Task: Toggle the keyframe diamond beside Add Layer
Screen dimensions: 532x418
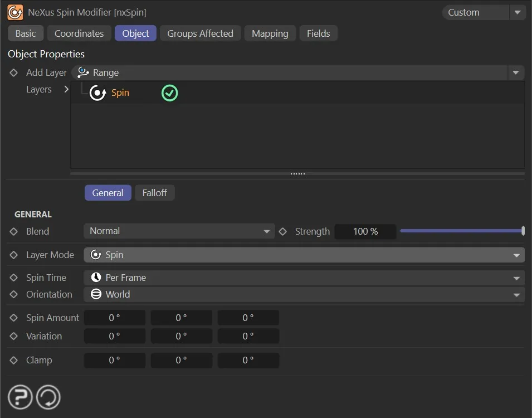Action: click(14, 72)
